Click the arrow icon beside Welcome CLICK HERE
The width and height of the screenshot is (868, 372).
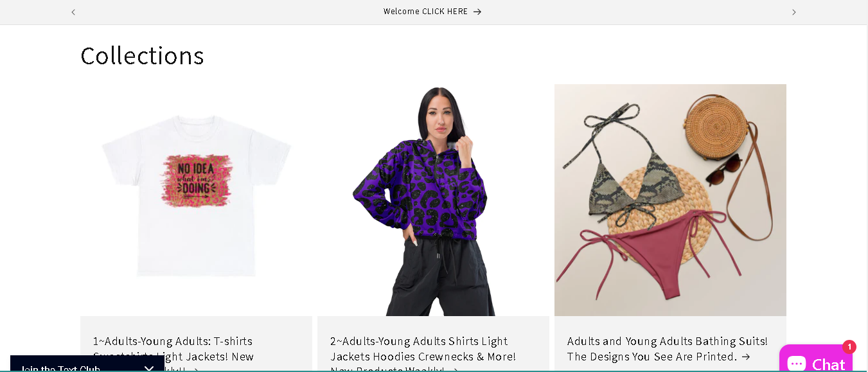click(x=477, y=12)
